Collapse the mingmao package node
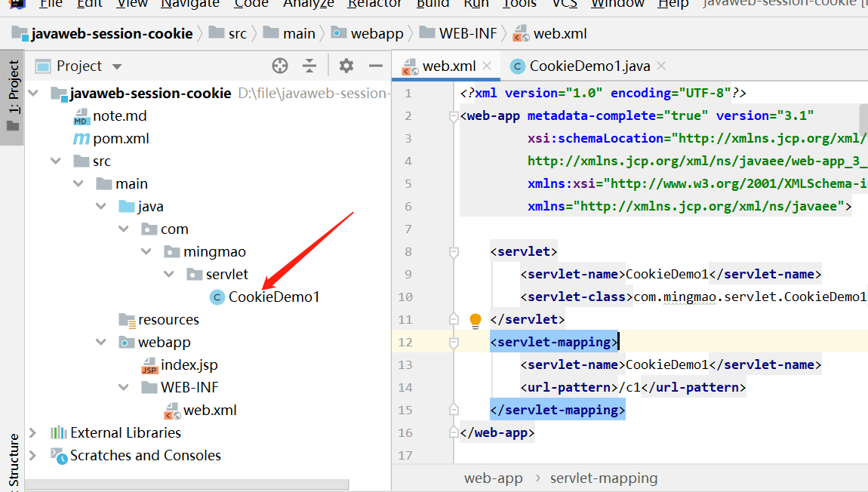This screenshot has width=868, height=492. (146, 252)
